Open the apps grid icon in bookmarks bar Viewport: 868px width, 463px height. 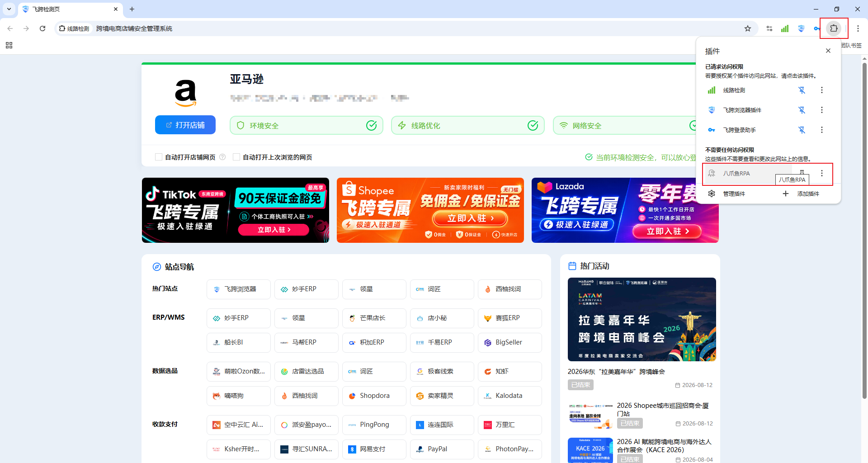point(9,45)
